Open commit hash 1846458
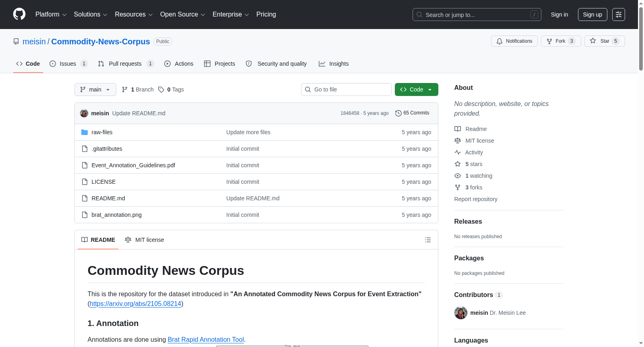This screenshot has height=347, width=644. coord(350,113)
